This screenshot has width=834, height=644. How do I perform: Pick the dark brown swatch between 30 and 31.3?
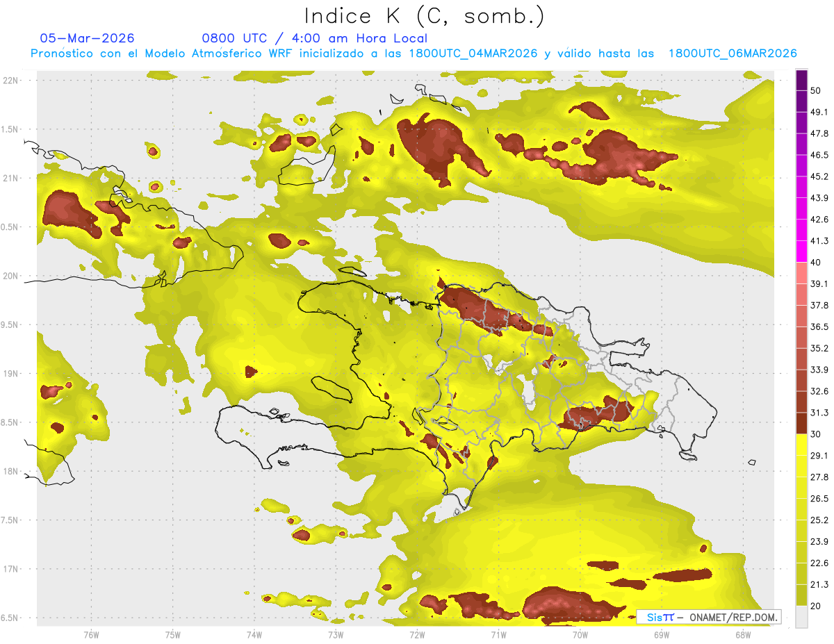801,424
